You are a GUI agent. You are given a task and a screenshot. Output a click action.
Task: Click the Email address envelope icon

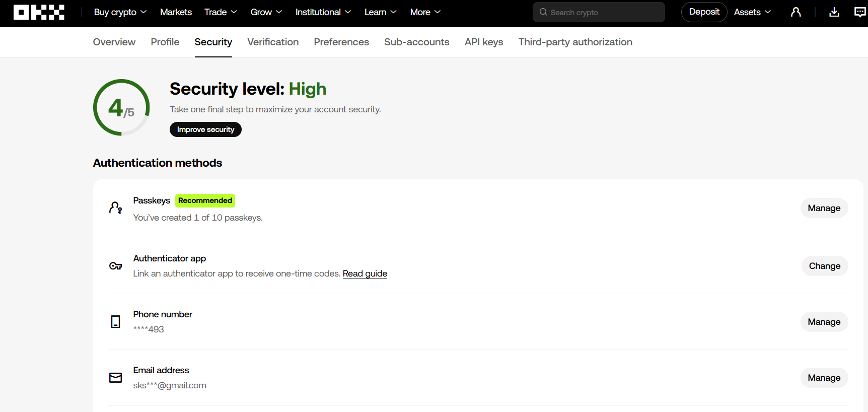[116, 378]
